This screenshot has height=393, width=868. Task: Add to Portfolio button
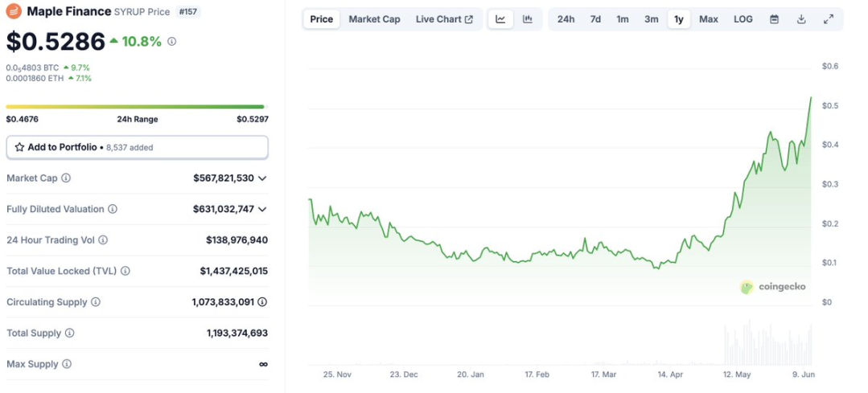click(x=137, y=147)
